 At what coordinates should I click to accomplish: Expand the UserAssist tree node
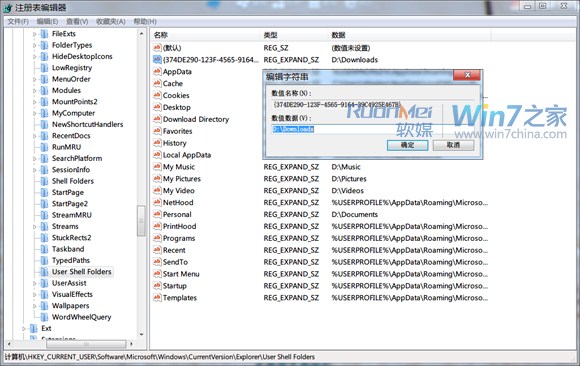click(x=34, y=283)
